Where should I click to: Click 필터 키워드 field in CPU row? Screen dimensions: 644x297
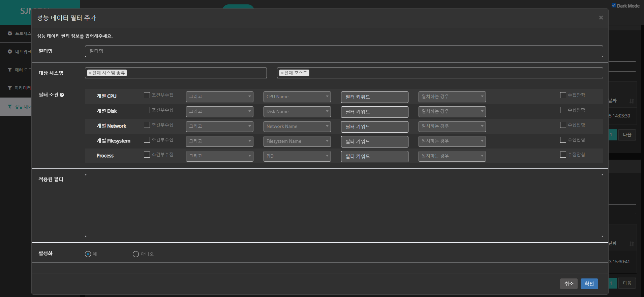(375, 97)
